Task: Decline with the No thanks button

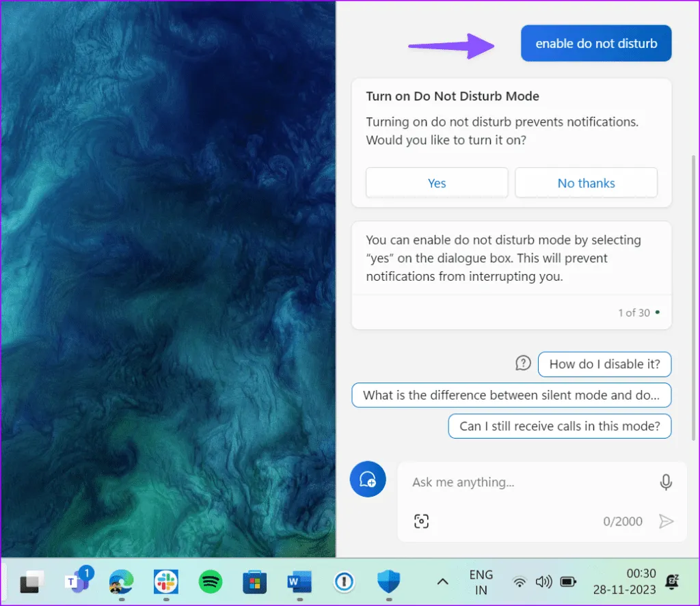Action: click(x=586, y=183)
